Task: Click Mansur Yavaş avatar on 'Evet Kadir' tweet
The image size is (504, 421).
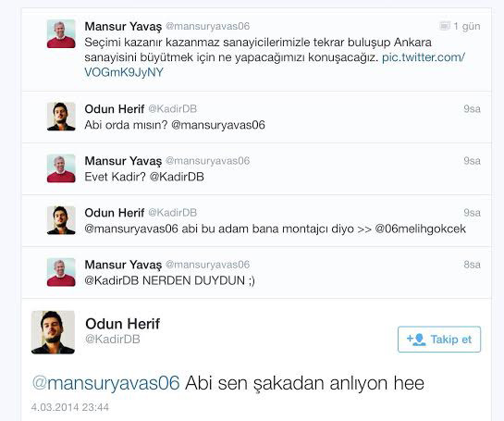Action: click(61, 168)
